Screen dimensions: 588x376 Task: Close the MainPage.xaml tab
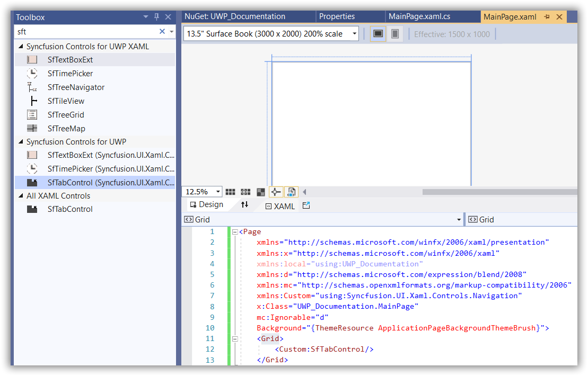pyautogui.click(x=559, y=17)
